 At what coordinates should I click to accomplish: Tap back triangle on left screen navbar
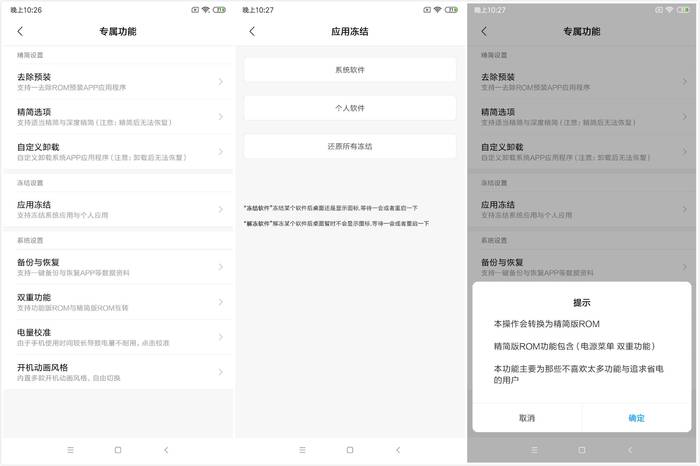(x=166, y=450)
